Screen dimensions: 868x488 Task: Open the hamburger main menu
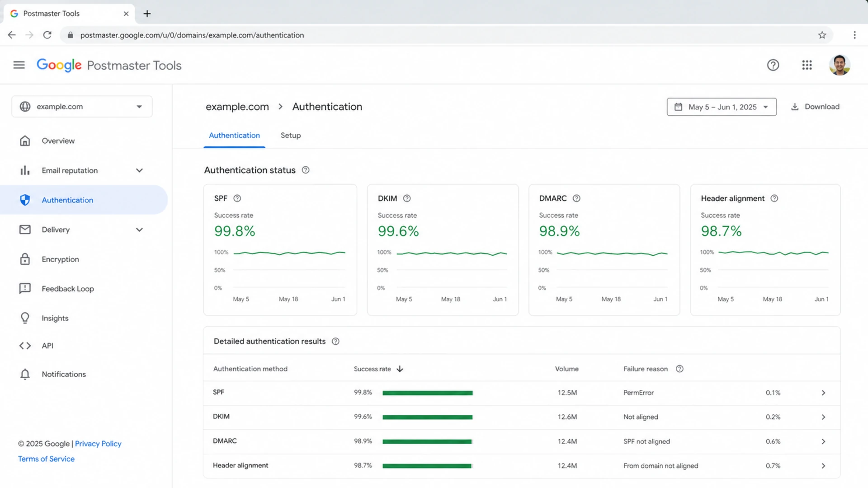point(19,65)
